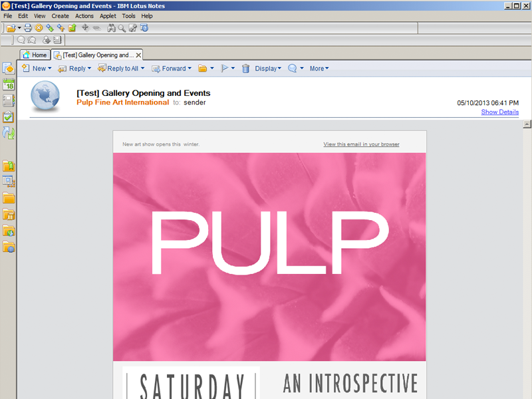Screen dimensions: 532x399
Task: Open the dropdown arrow beside the Open icon
Action: (x=19, y=28)
